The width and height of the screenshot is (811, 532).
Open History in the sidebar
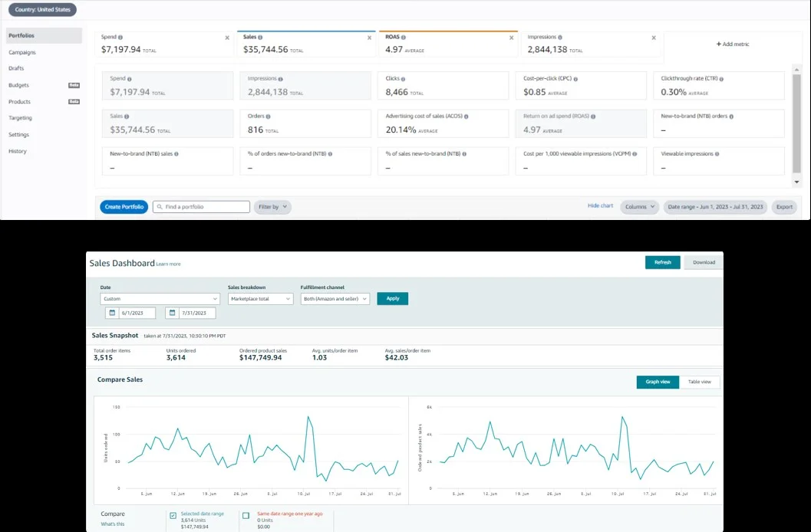18,151
